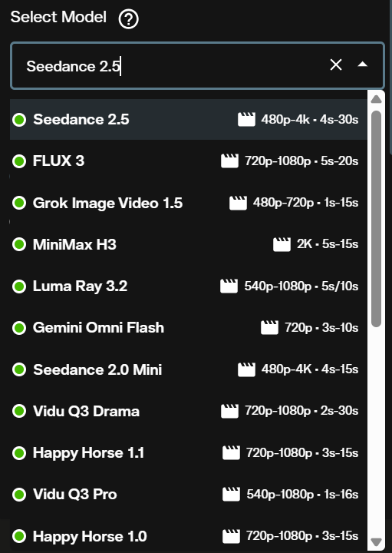Click the green status dot beside Happy Horse 1.0

click(x=19, y=536)
